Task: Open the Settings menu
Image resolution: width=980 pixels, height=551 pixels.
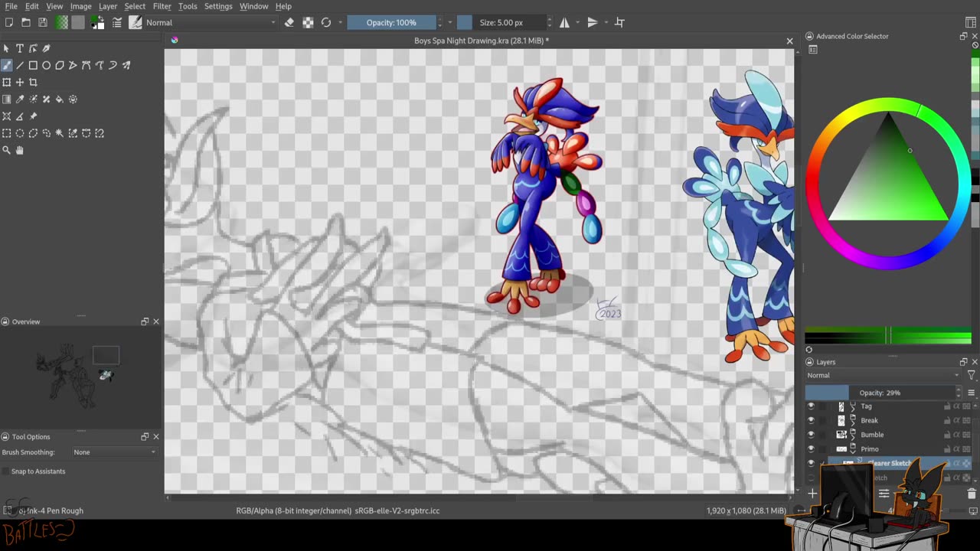Action: click(x=218, y=6)
